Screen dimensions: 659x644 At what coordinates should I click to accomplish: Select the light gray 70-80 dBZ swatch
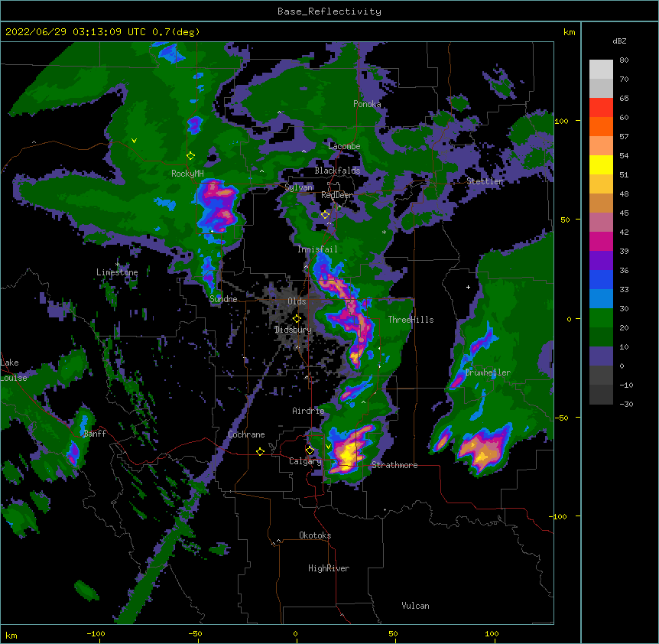[x=601, y=70]
